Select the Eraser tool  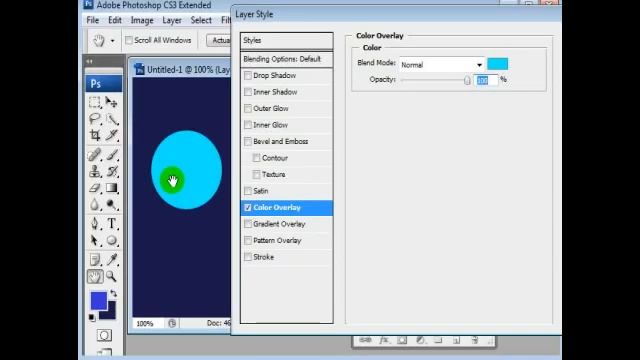click(95, 188)
